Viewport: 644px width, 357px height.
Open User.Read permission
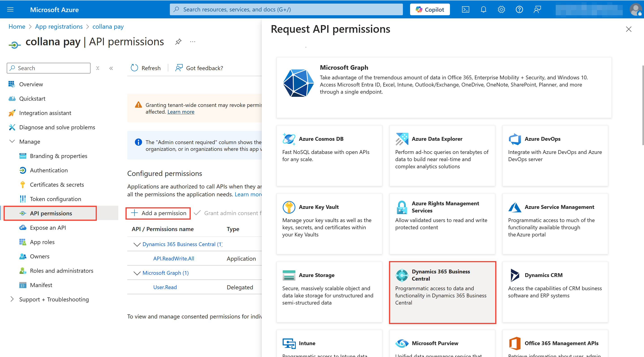[165, 287]
